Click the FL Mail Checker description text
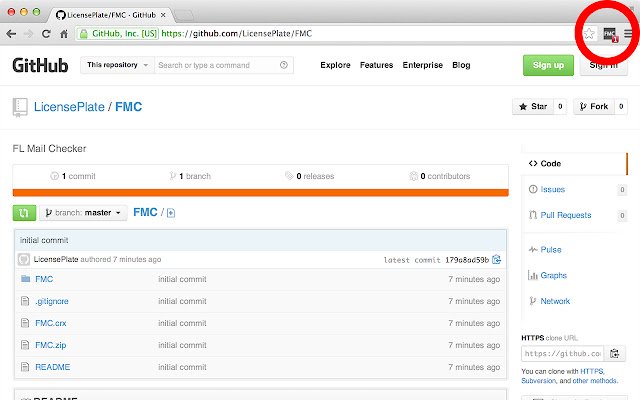 coord(49,149)
